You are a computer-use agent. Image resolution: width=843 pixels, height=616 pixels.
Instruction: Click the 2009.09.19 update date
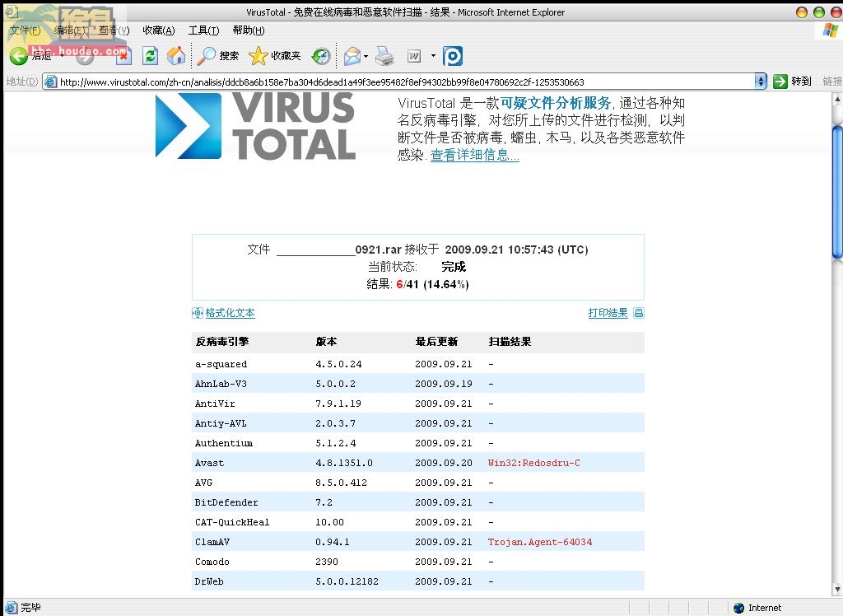point(444,384)
